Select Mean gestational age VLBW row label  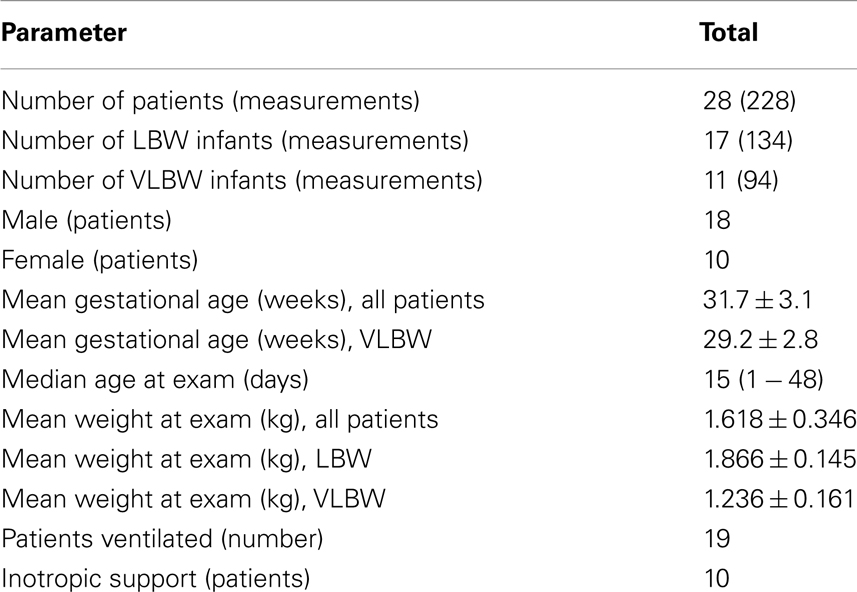216,340
